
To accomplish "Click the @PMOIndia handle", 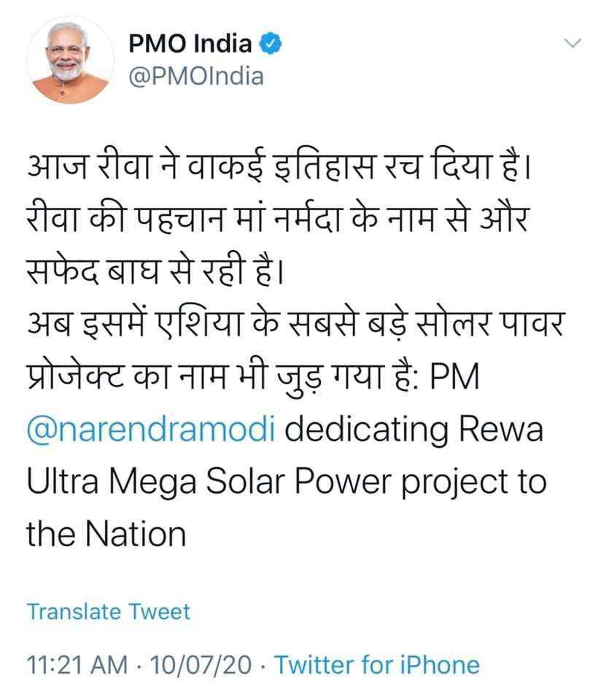I will [196, 77].
